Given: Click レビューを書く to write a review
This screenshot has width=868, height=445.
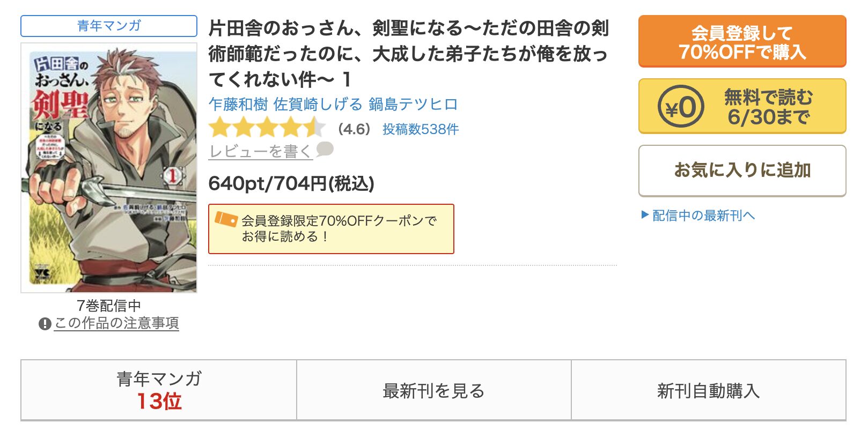Looking at the screenshot, I should click(x=260, y=151).
